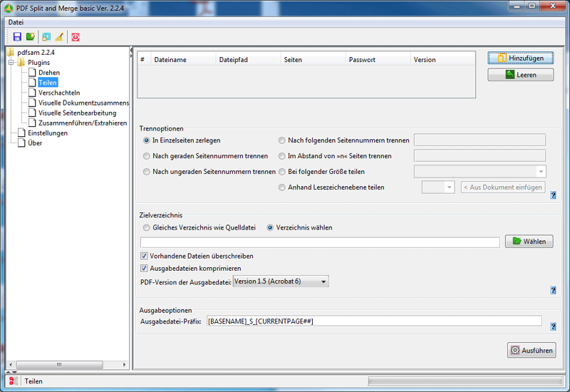570x392 pixels.
Task: Click the Ausgabedatei-Präfix text field
Action: (x=374, y=321)
